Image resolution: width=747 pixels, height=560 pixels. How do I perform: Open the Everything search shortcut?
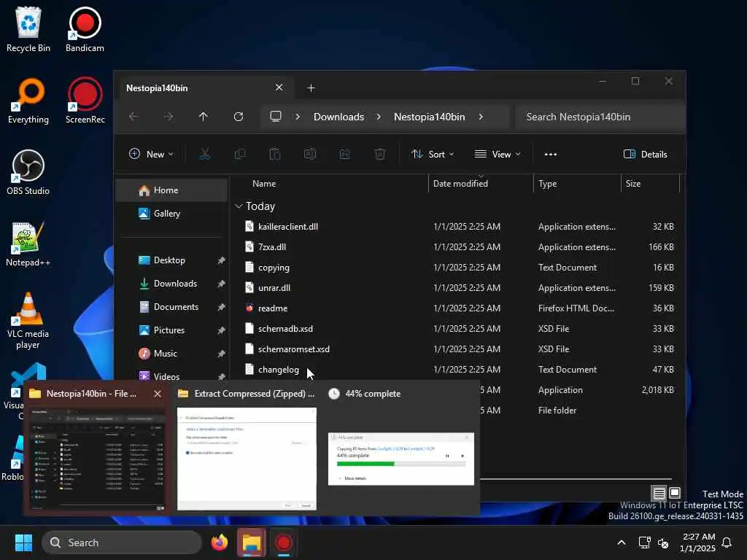(x=28, y=101)
